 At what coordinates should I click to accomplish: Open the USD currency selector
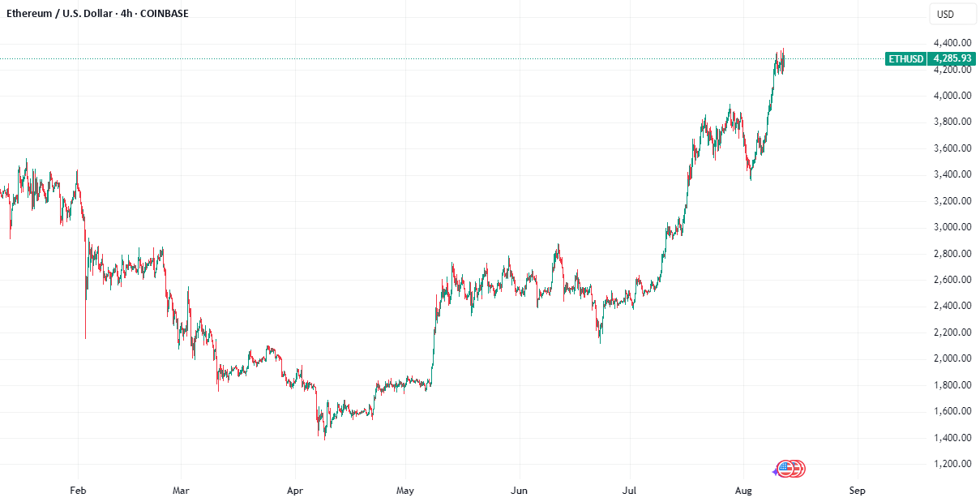945,15
